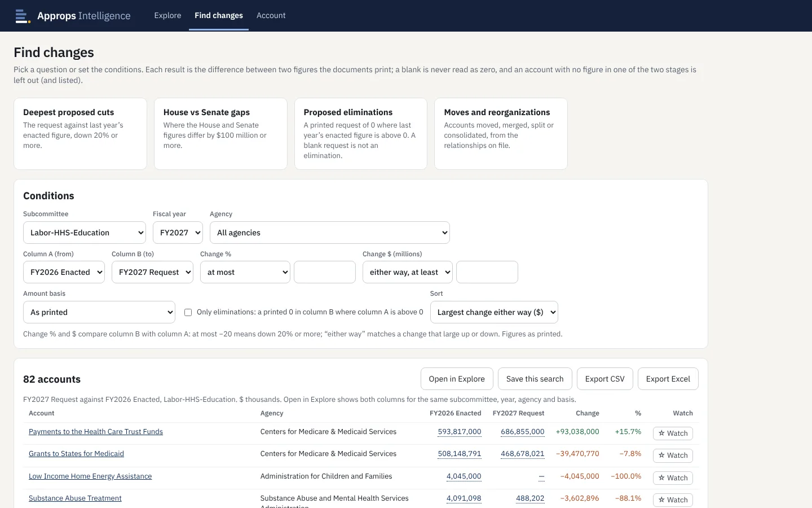The image size is (812, 508).
Task: Open the Explore tab
Action: (167, 15)
